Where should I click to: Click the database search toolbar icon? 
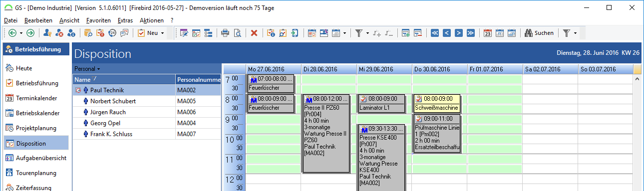88,33
